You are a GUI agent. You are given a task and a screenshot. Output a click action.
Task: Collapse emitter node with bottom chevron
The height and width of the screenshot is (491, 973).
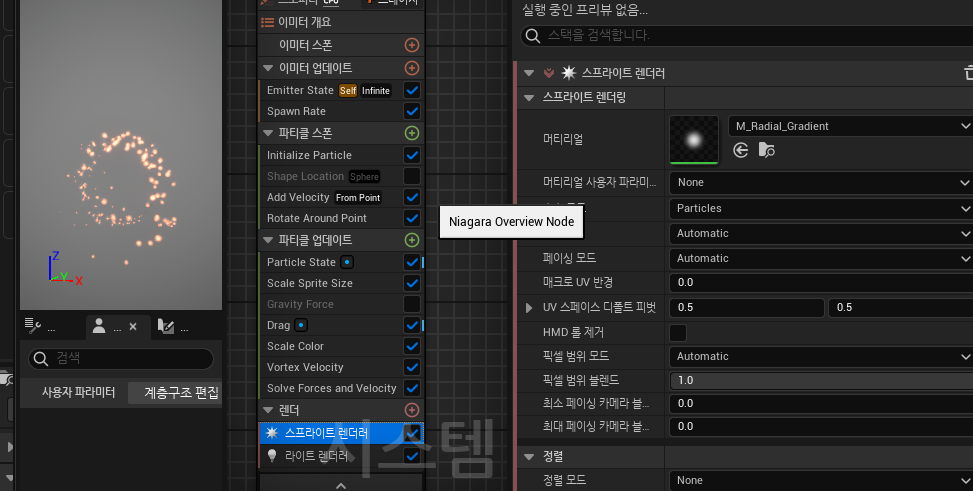tap(341, 485)
